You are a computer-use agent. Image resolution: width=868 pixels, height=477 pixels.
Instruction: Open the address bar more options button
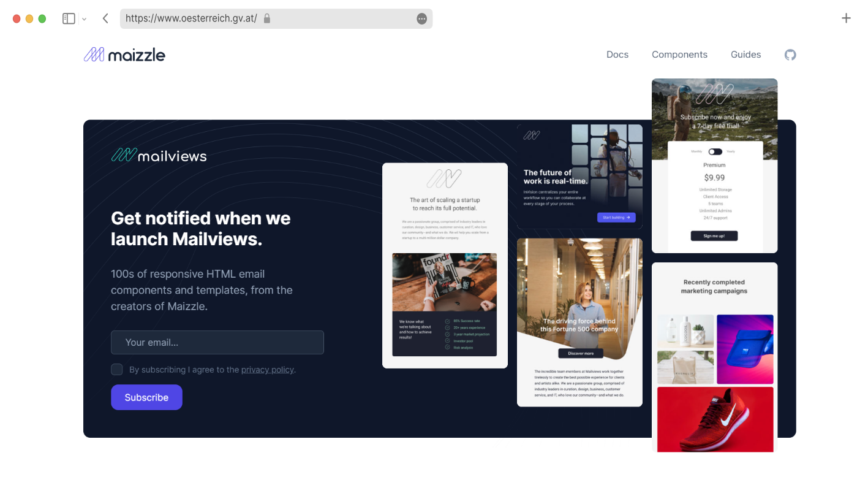(421, 19)
